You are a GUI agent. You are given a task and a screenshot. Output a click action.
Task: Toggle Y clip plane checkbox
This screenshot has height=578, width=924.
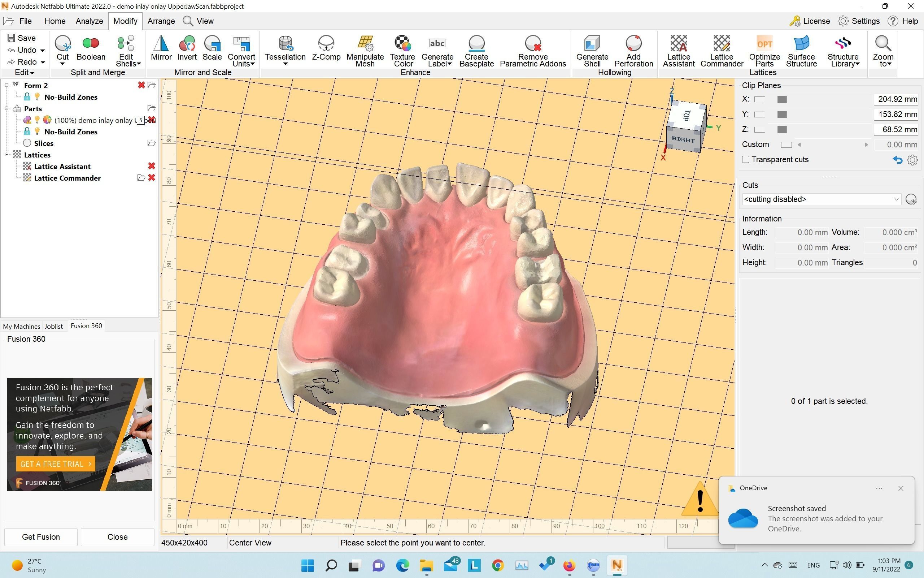[760, 114]
